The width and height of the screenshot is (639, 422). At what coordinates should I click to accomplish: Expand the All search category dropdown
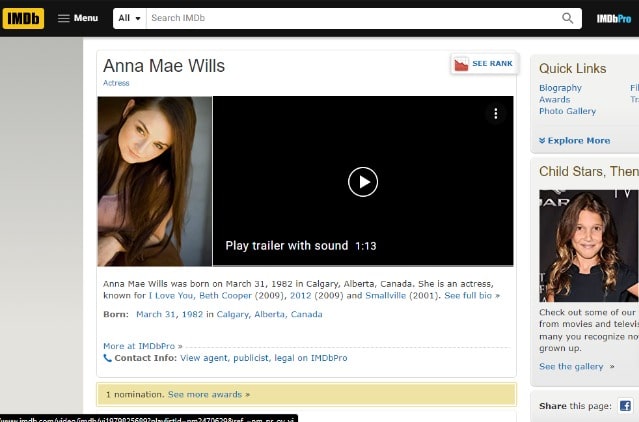point(129,18)
